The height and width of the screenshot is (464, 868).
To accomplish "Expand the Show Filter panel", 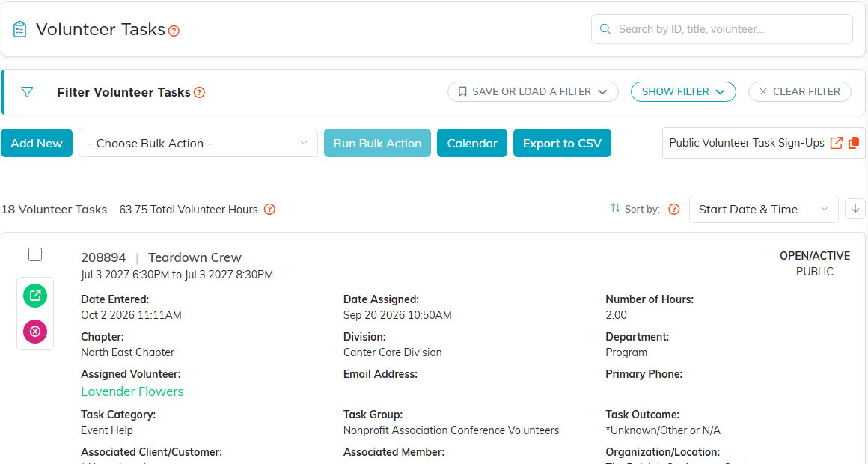I will (683, 92).
